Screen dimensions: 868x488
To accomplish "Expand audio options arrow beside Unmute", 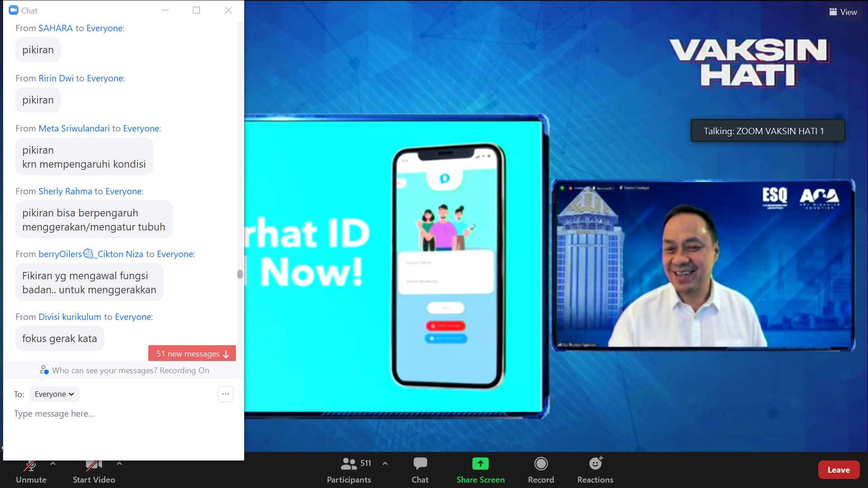I will click(53, 464).
